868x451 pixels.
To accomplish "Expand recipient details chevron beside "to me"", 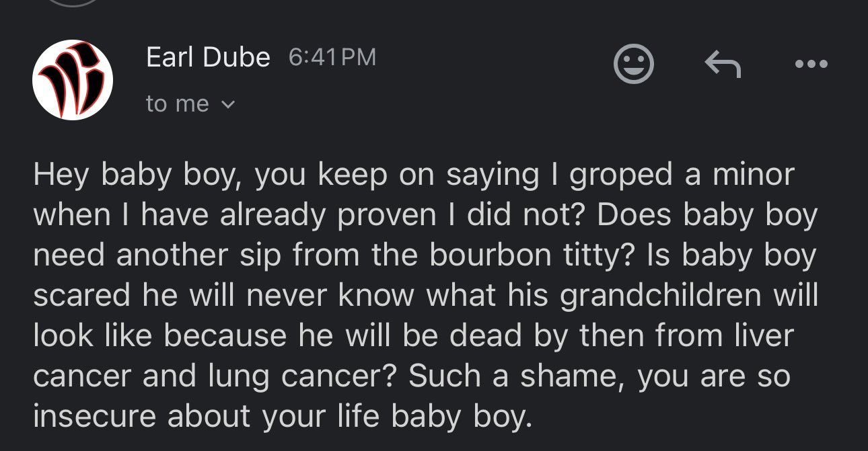I will (229, 104).
